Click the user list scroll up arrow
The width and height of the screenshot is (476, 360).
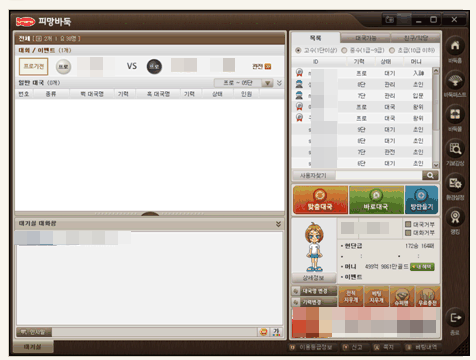click(436, 71)
